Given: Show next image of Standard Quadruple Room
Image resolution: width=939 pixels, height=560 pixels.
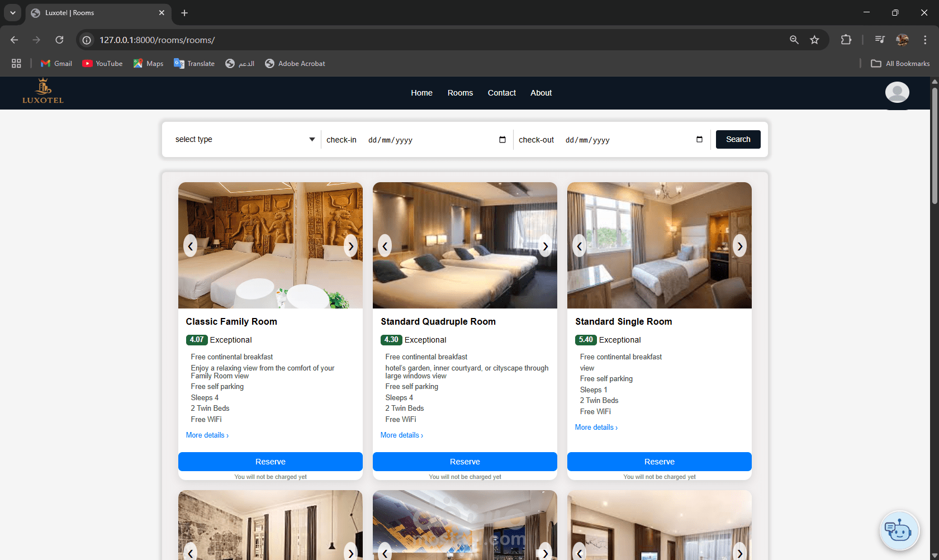Looking at the screenshot, I should 545,246.
